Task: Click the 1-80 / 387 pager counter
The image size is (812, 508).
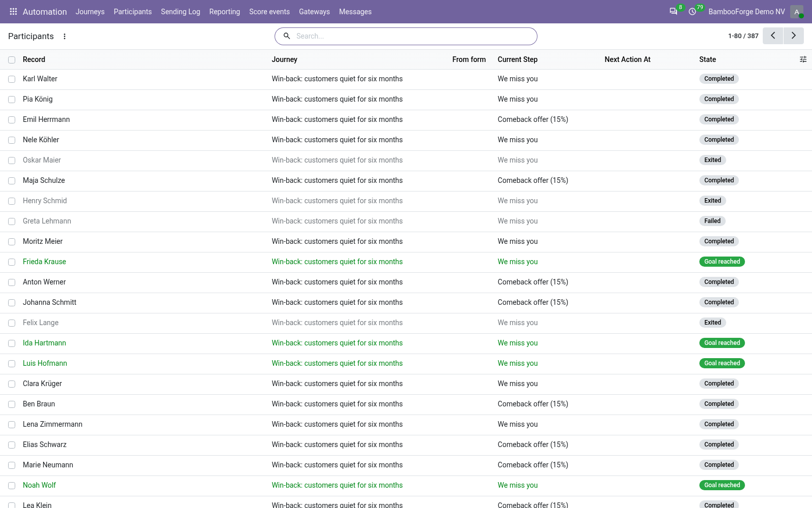Action: (743, 36)
